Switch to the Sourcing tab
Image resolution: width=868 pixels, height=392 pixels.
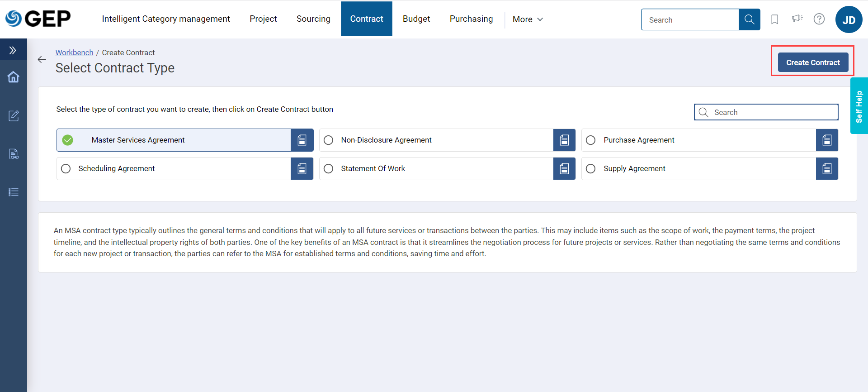(313, 19)
